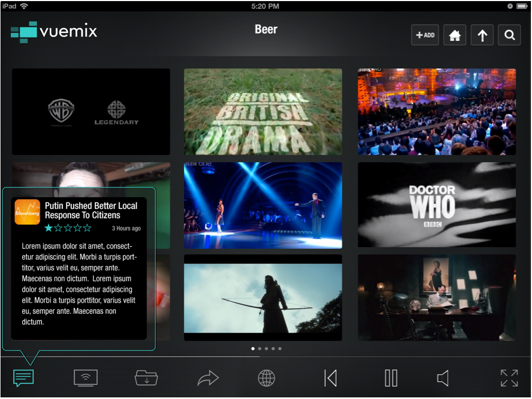Screen dimensions: 532x399
Task: Select the second page indicator dot
Action: (x=260, y=348)
